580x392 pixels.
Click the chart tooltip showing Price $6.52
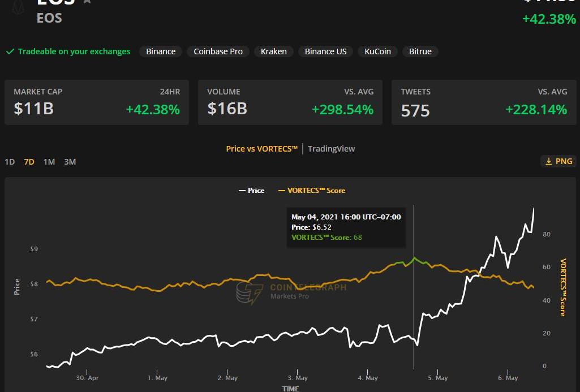pyautogui.click(x=346, y=227)
